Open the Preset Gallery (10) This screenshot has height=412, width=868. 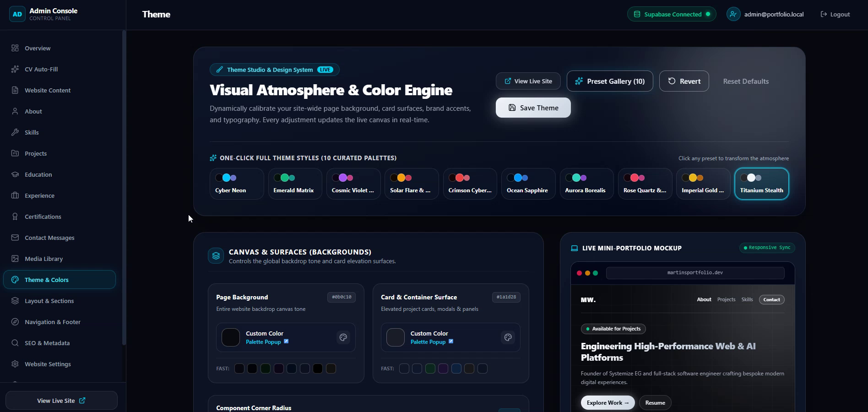coord(610,81)
